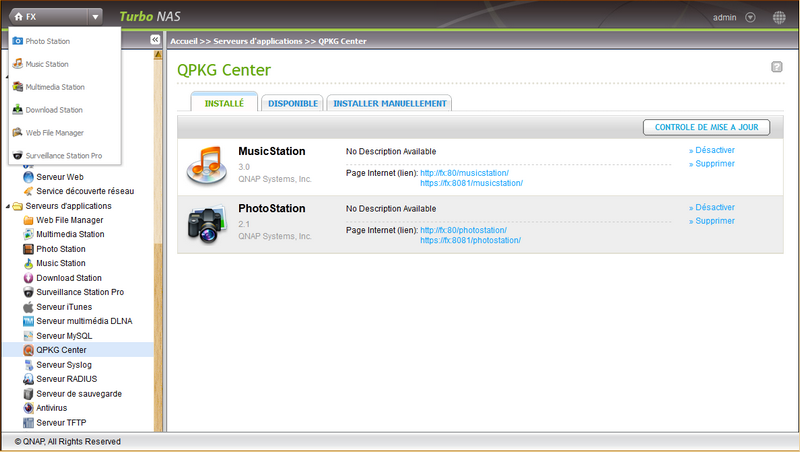Click the sidebar scrollbar up arrow

tap(158, 55)
